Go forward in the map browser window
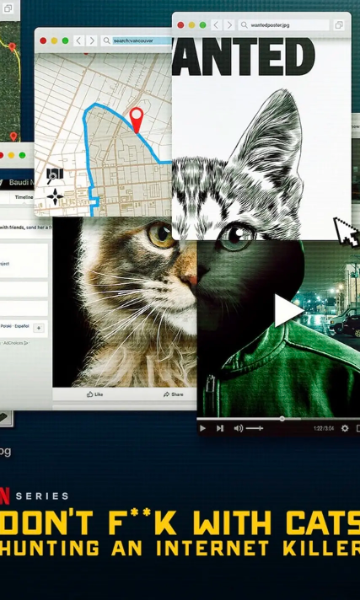Viewport: 360px width, 600px height. tap(91, 41)
